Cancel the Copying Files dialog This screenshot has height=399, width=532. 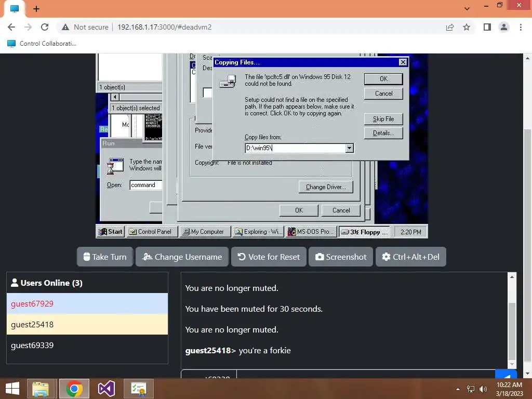coord(383,94)
